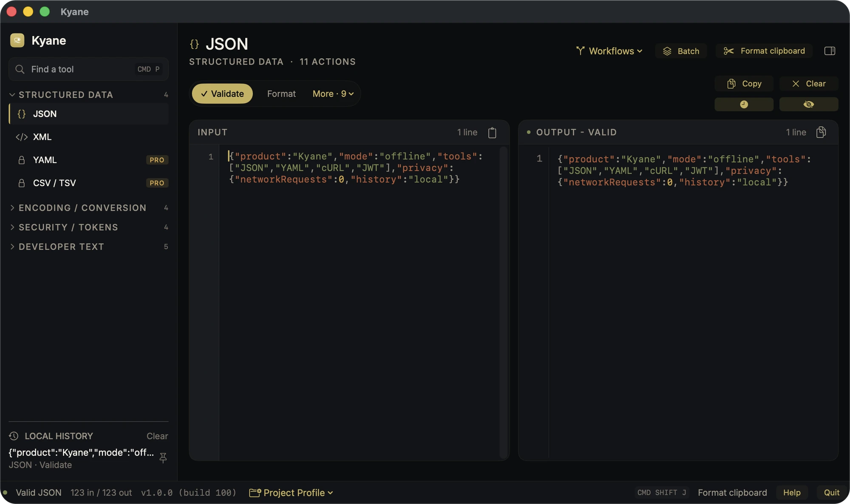This screenshot has width=850, height=504.
Task: Switch to the Format action
Action: pos(281,94)
